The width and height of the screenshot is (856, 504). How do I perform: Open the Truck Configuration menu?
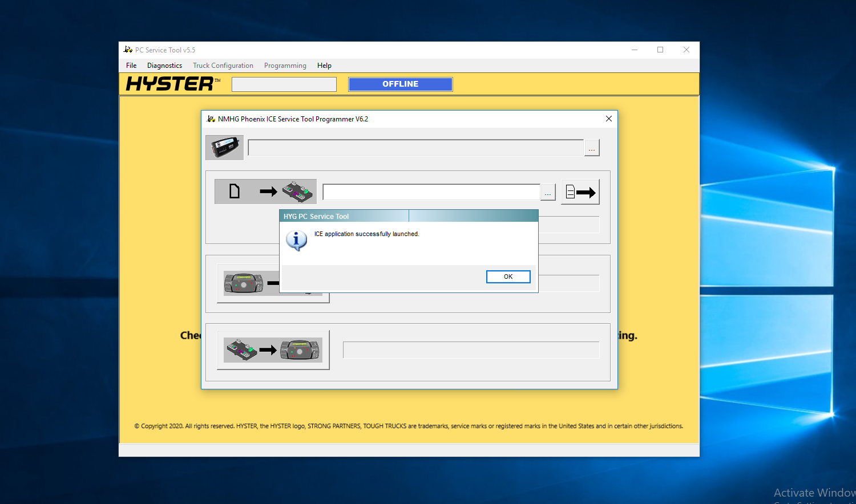tap(223, 65)
